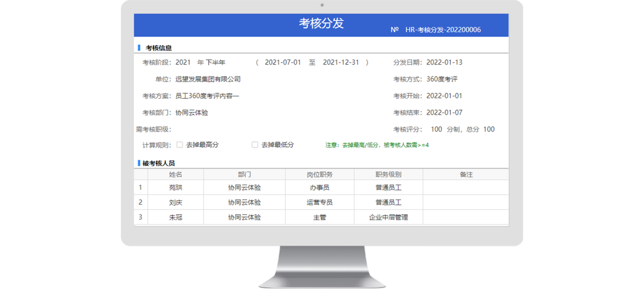Select the 考核结束 date 2022-01-07

pos(444,113)
